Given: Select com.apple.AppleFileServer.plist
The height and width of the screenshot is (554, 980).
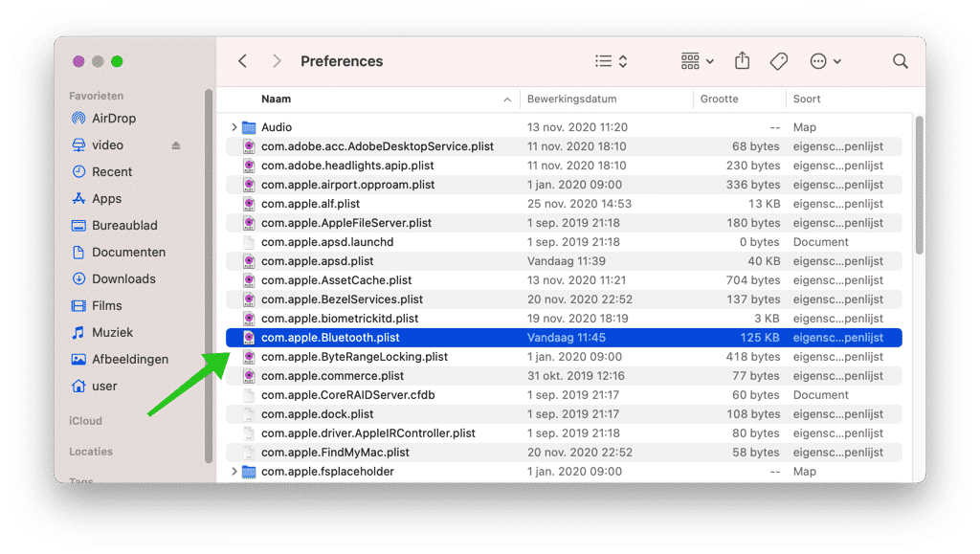Looking at the screenshot, I should [564, 223].
